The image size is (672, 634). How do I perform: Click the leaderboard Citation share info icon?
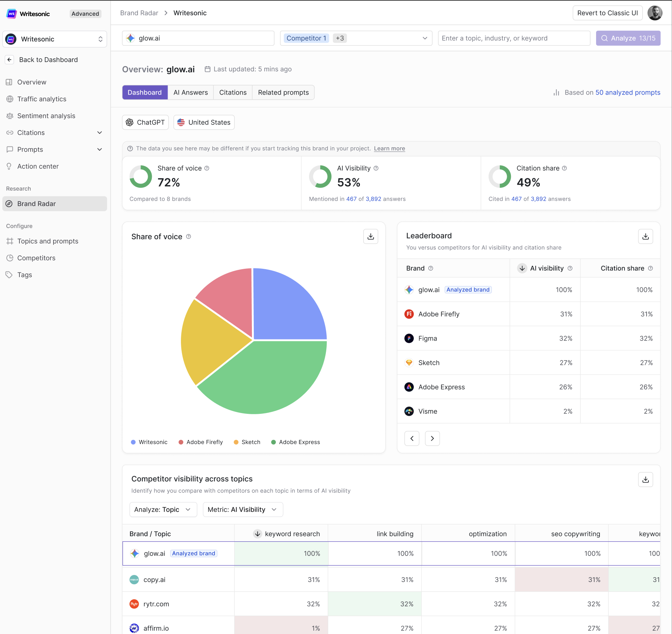pyautogui.click(x=650, y=268)
